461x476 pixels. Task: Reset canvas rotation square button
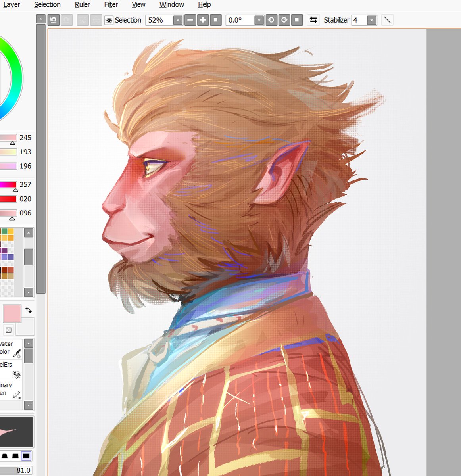pyautogui.click(x=297, y=20)
